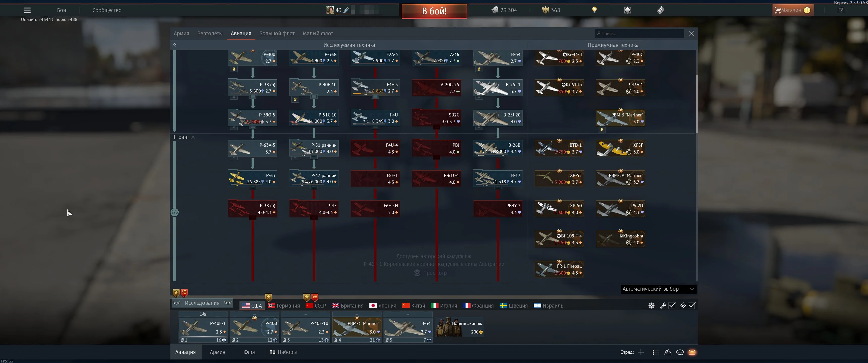Add squad member with plus icon
The image size is (868, 363).
tap(641, 352)
